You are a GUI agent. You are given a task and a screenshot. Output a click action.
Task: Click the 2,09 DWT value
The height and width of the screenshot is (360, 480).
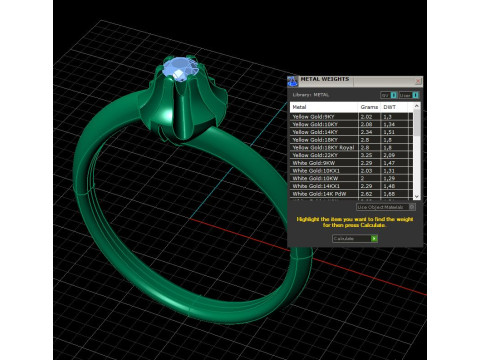tap(389, 155)
